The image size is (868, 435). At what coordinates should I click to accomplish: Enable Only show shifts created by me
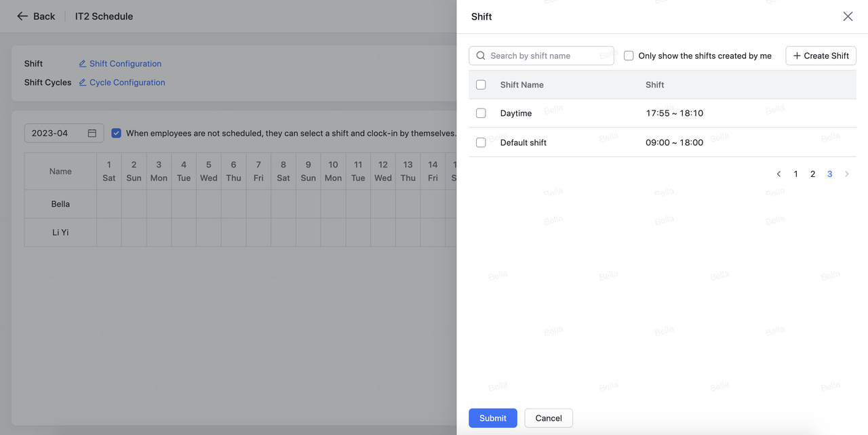[629, 56]
